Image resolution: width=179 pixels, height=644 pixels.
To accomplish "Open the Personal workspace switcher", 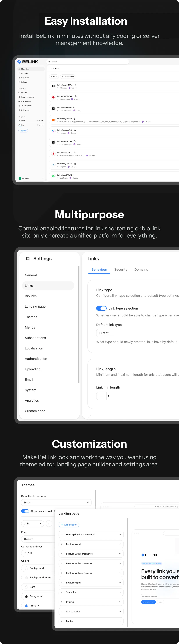I will click(x=31, y=178).
